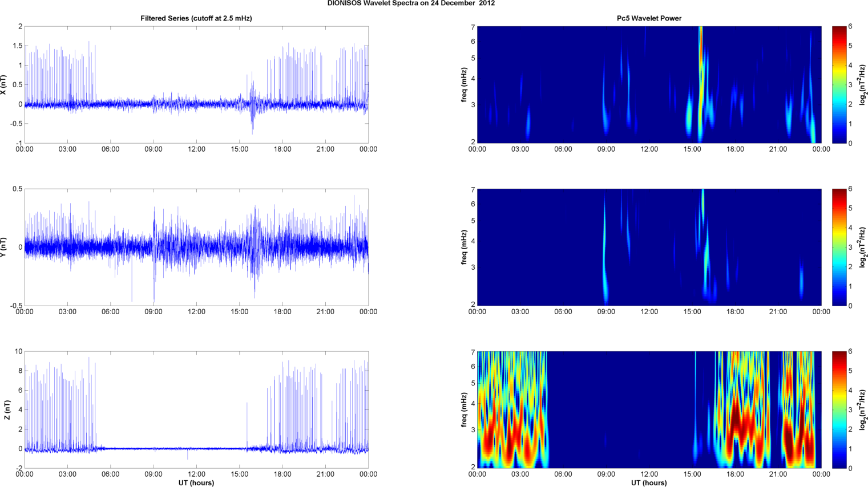Image resolution: width=868 pixels, height=487 pixels.
Task: Click the 'Z (nT)' axis label
Action: tap(7, 410)
